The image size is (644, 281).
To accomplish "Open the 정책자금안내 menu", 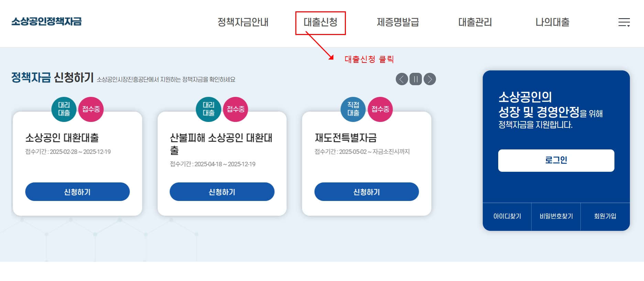I will click(243, 22).
